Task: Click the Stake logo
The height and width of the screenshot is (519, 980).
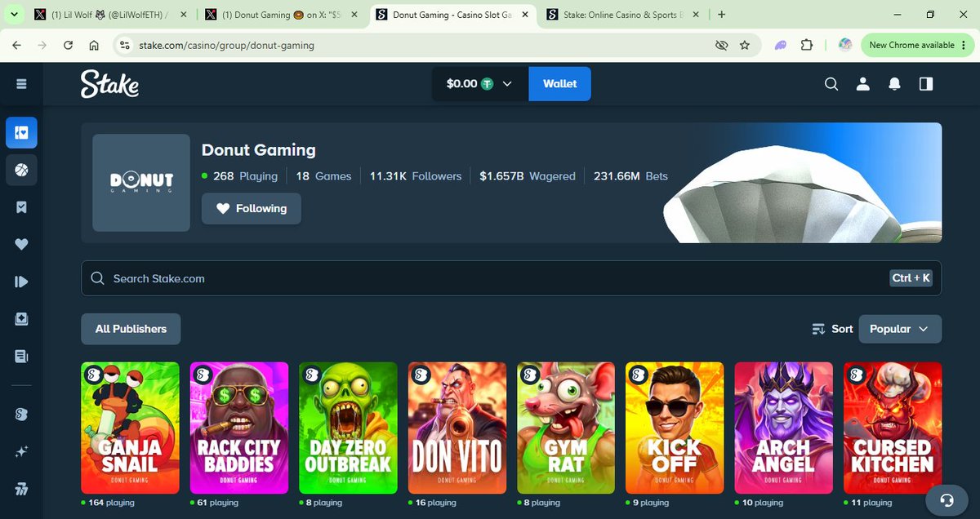Action: click(109, 83)
